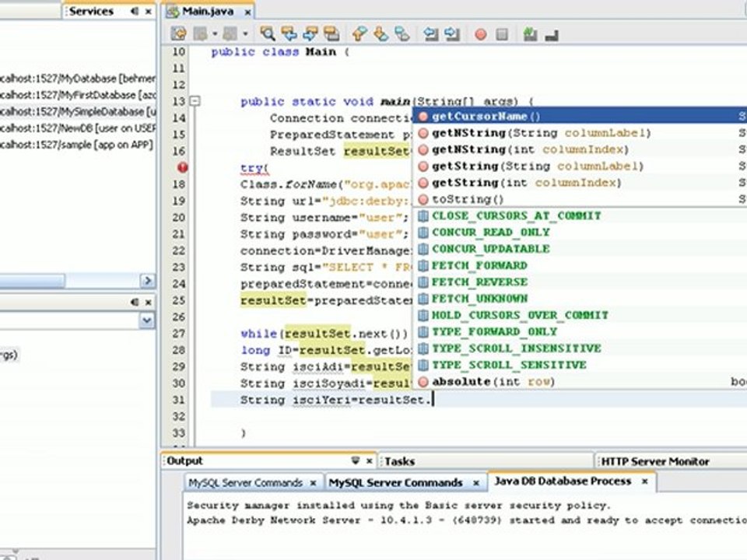The image size is (747, 560).
Task: Open the Forward history dropdown arrow
Action: point(245,33)
